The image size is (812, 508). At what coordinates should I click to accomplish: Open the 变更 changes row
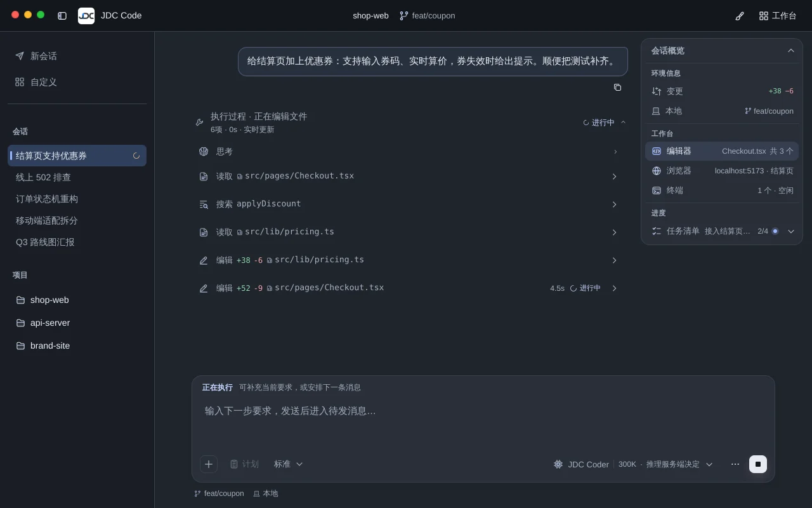click(x=722, y=91)
